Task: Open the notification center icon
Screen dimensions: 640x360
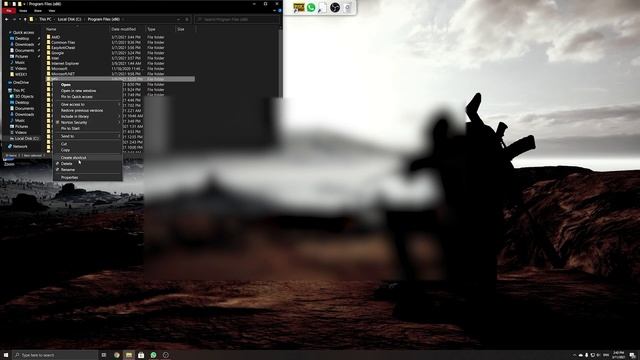Action: pyautogui.click(x=633, y=356)
